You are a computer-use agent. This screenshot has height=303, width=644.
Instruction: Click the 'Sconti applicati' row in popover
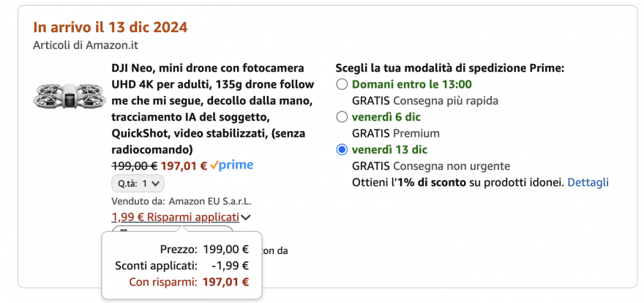tap(182, 266)
